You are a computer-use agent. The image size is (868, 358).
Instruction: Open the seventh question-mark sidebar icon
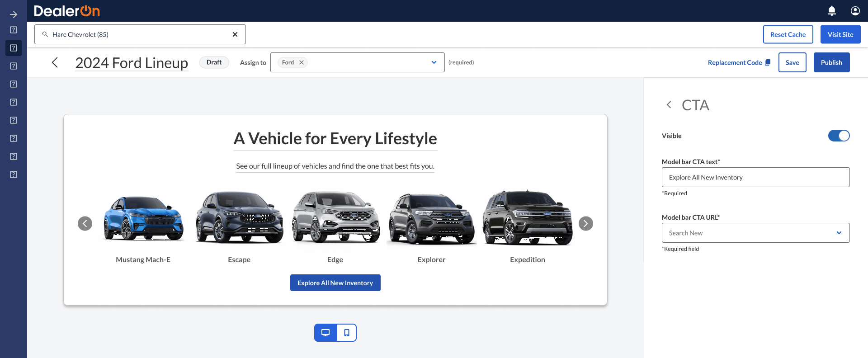pos(14,138)
